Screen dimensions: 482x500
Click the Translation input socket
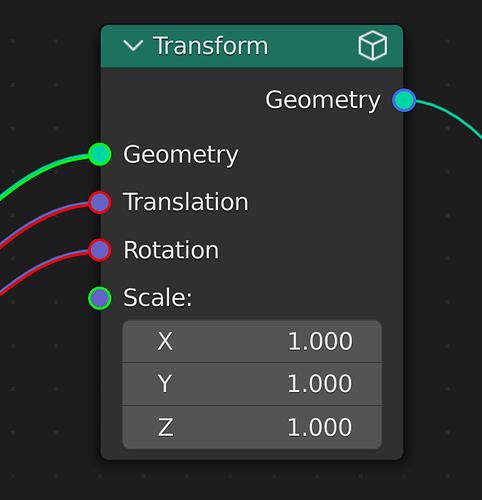(x=100, y=202)
